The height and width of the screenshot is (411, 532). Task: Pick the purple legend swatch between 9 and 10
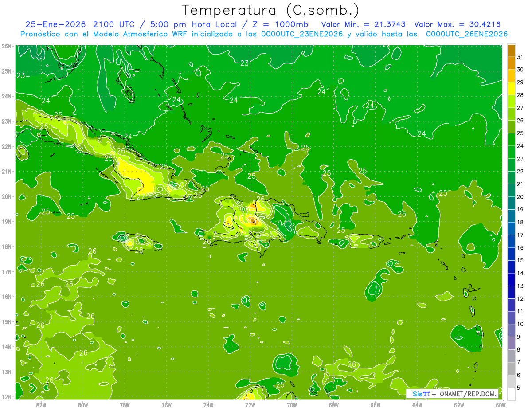tap(511, 330)
